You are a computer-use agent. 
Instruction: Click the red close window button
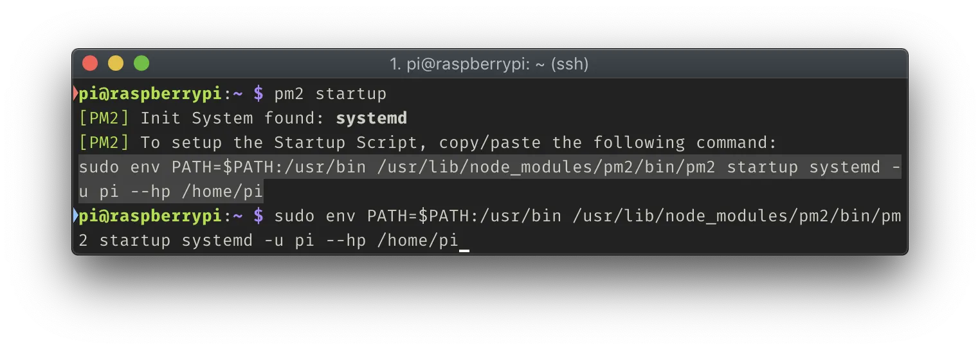(x=90, y=64)
